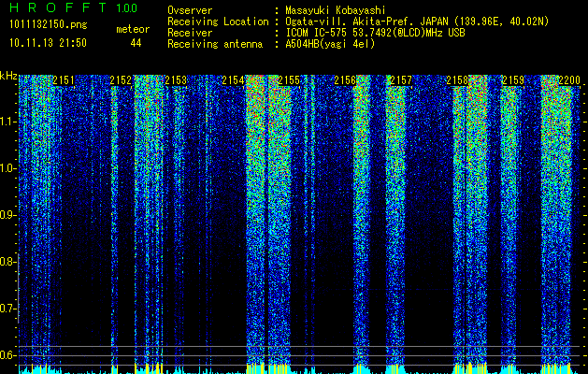588x374 pixels.
Task: Click the A504HB(yagi 4el) antenna value
Action: (x=330, y=44)
